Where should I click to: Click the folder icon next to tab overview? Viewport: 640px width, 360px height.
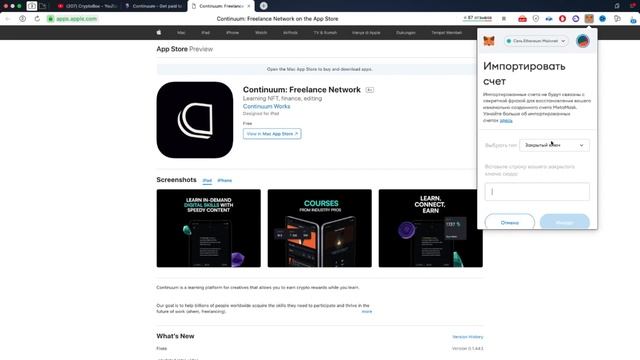point(42,6)
